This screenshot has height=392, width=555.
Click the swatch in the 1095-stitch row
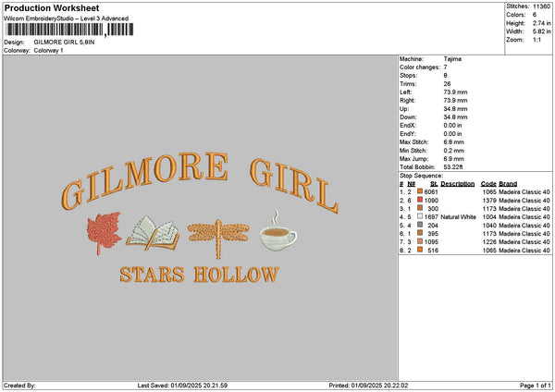pos(420,241)
